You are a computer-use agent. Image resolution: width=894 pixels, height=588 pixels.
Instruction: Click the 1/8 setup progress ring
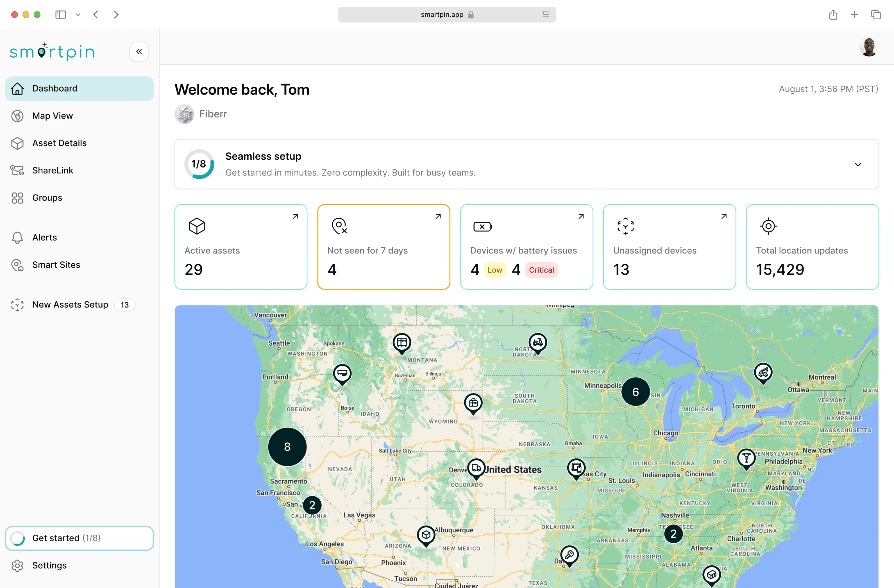(x=199, y=164)
